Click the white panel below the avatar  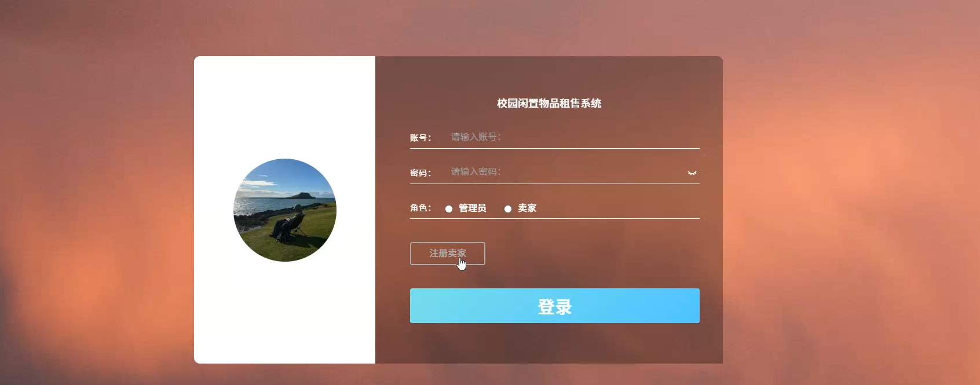coord(284,313)
